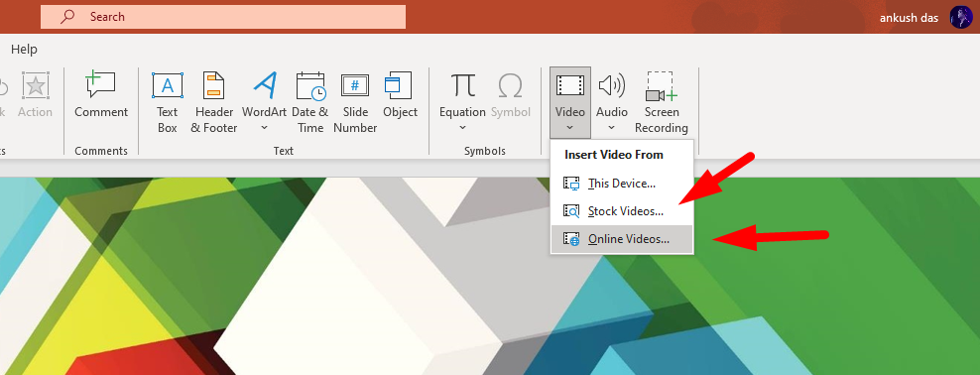Click the Audio speaker icon

pos(612,85)
